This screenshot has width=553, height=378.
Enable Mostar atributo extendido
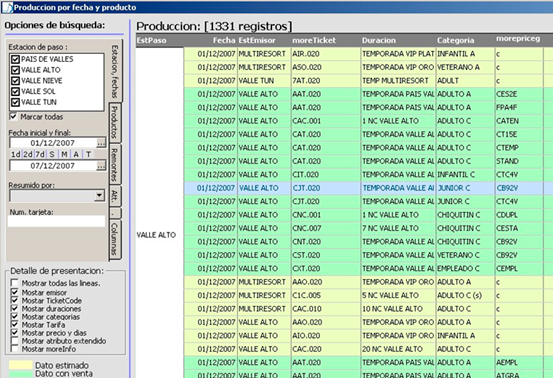click(14, 341)
